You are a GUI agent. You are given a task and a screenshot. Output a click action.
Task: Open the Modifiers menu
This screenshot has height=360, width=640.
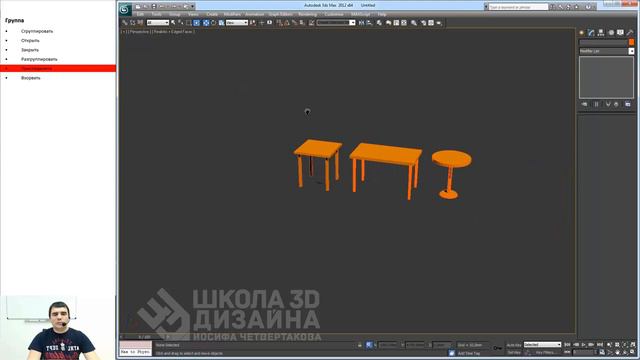[x=232, y=14]
